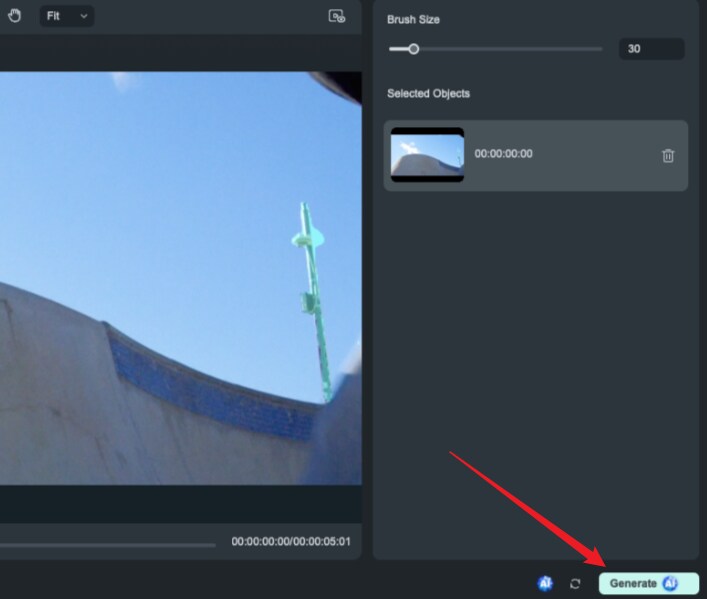The image size is (707, 599).
Task: Click the Generate button
Action: [x=648, y=583]
